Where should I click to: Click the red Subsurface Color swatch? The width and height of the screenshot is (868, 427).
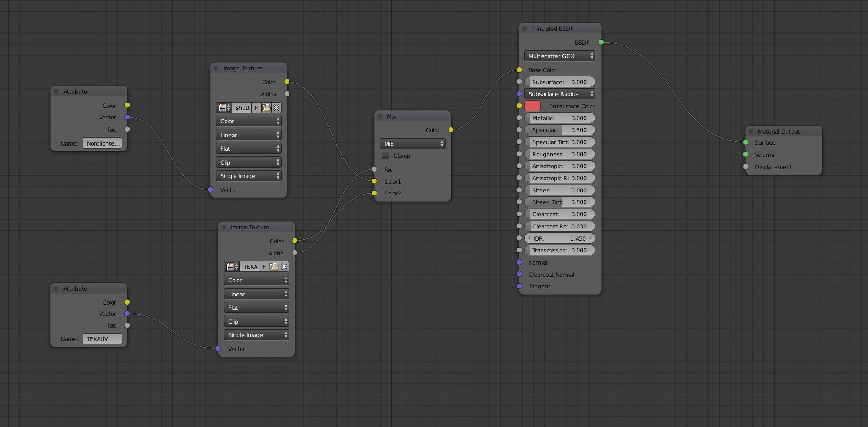point(532,106)
